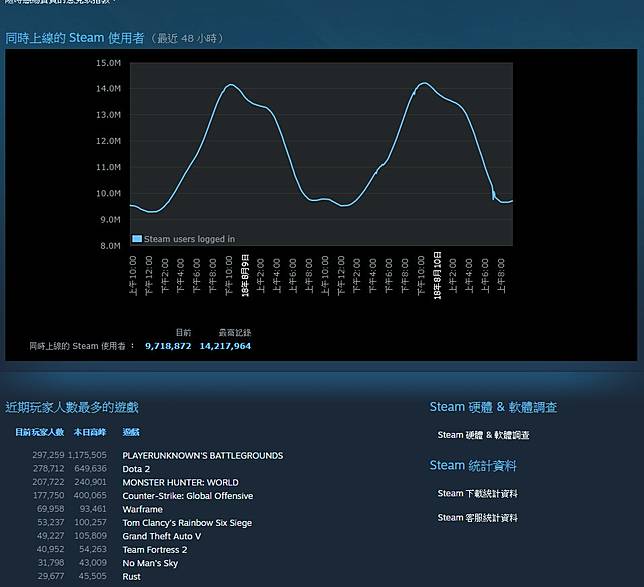Viewport: 644px width, 587px height.
Task: Click the 18年8月9日 date marker on chart axis
Action: pos(245,275)
